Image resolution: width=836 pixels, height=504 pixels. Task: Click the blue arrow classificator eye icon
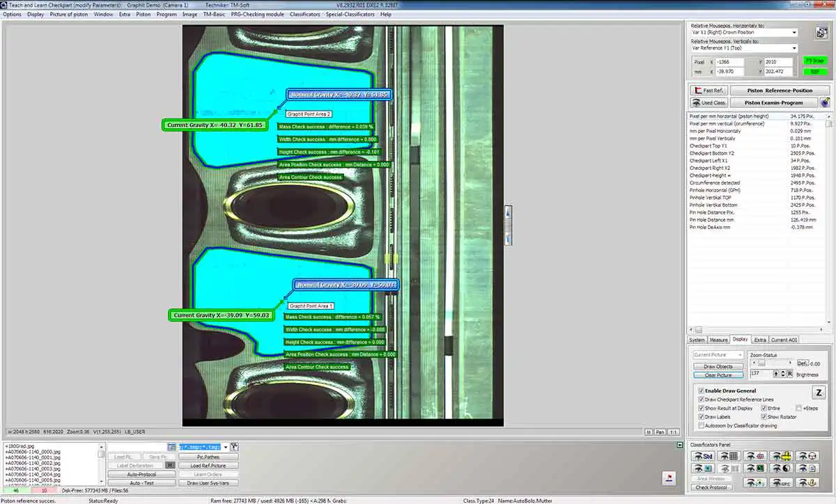click(x=703, y=468)
